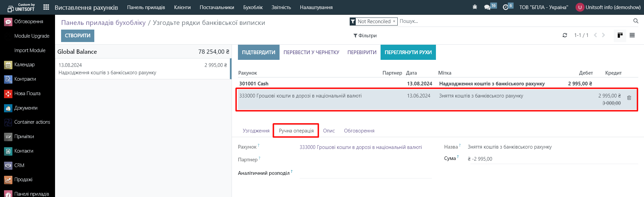Click the СТВОРИТИ button
644x197 pixels.
[x=78, y=36]
